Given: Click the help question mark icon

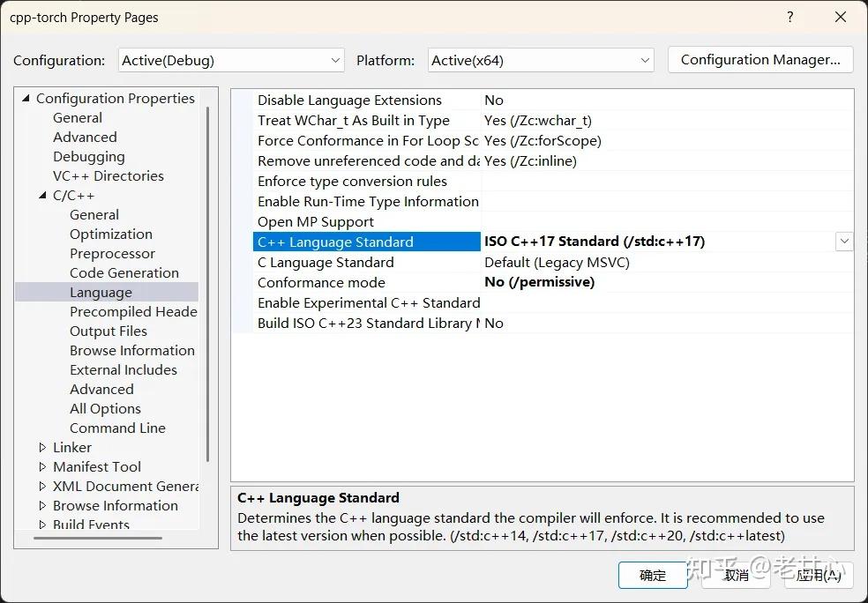Looking at the screenshot, I should [x=789, y=17].
